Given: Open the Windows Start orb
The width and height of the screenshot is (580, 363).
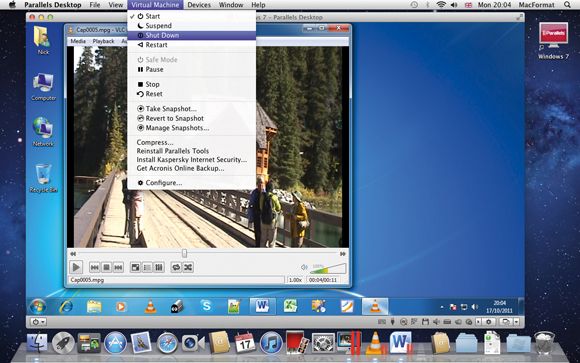Looking at the screenshot, I should pyautogui.click(x=38, y=307).
